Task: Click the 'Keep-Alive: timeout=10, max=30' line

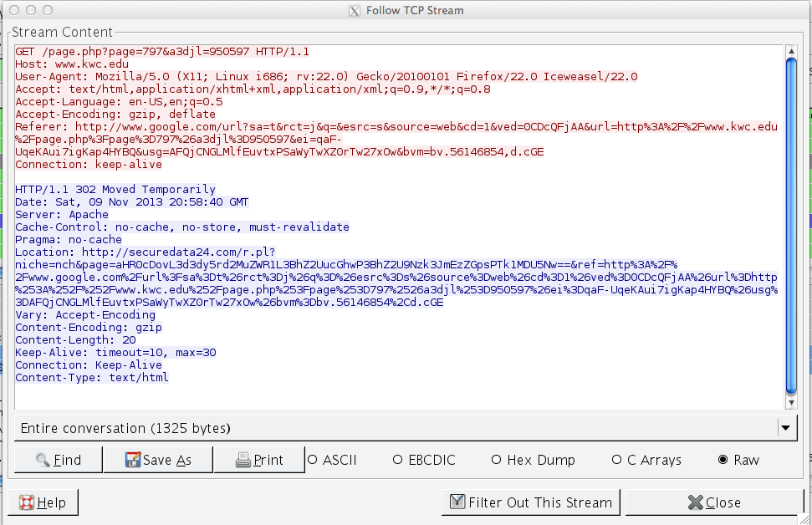Action: point(115,353)
